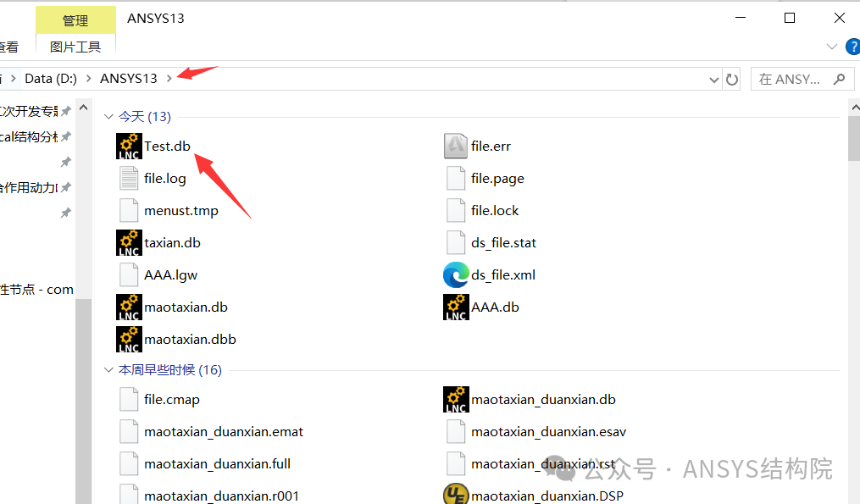The width and height of the screenshot is (860, 504).
Task: Select the file name ds_file.xml
Action: 503,275
